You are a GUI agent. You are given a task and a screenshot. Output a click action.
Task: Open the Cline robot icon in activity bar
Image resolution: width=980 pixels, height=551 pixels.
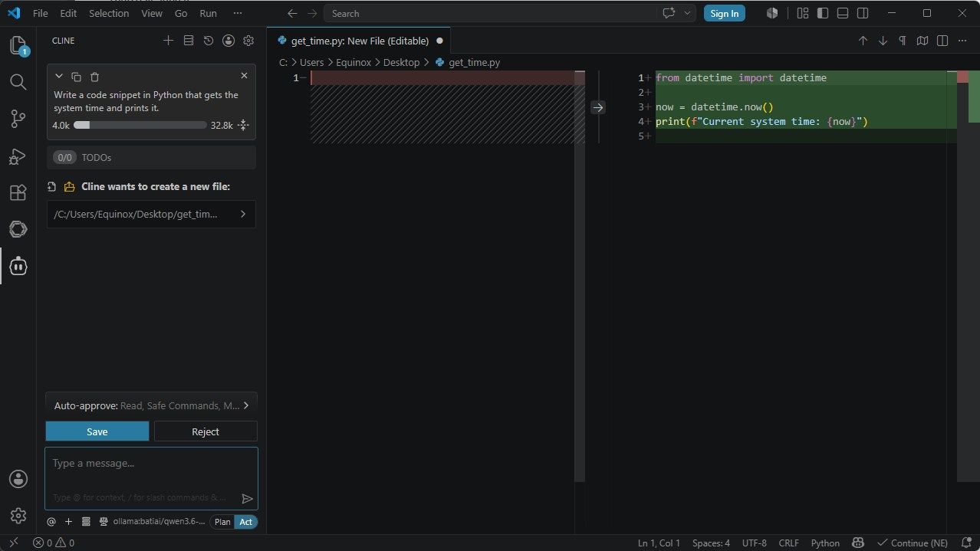[x=18, y=266]
